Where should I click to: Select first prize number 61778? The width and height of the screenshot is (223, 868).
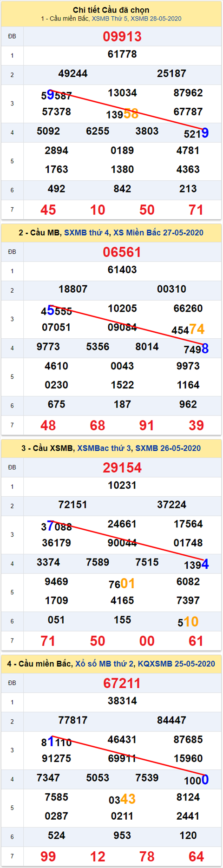click(x=122, y=54)
